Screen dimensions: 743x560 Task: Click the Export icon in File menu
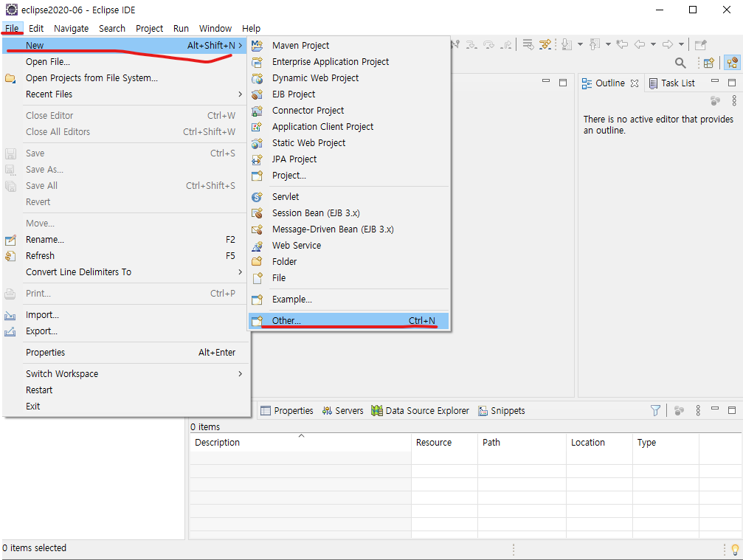[x=10, y=331]
